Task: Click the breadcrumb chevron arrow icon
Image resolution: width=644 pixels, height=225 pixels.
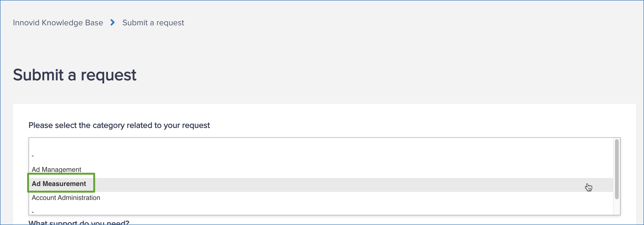Action: (113, 22)
